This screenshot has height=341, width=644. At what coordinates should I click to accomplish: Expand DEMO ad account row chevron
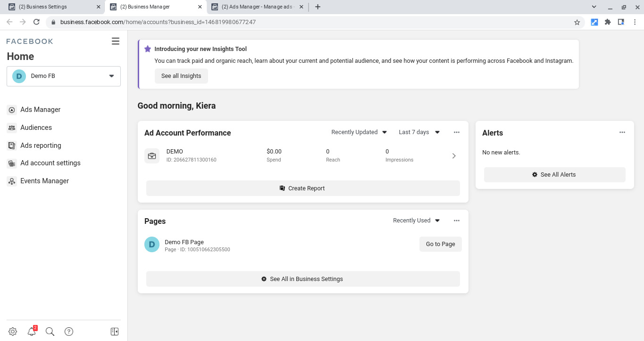pos(454,156)
